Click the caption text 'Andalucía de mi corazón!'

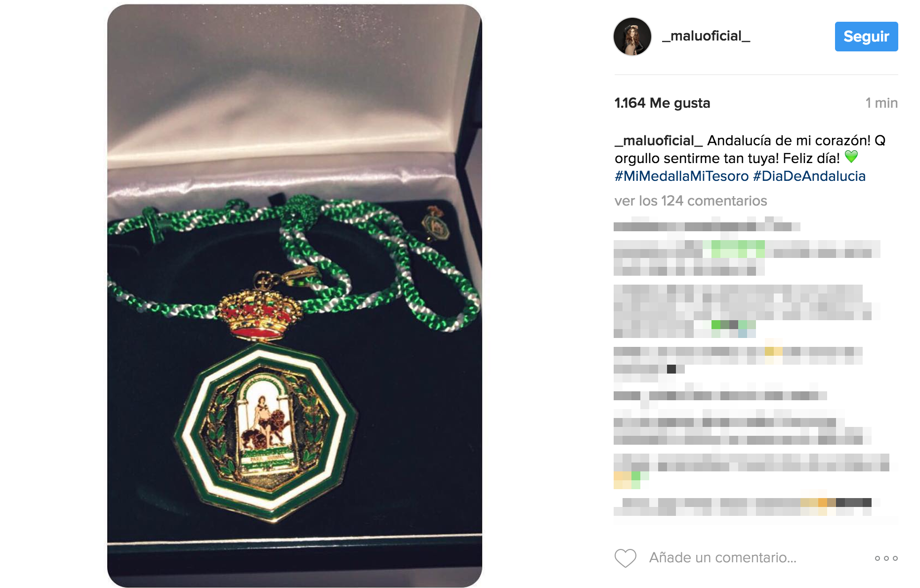(789, 141)
